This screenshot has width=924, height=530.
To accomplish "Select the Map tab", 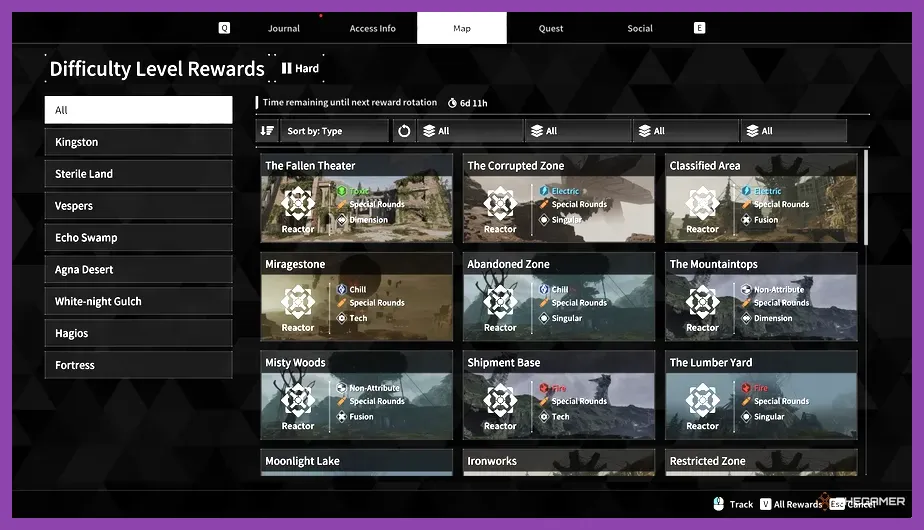I will click(x=462, y=28).
